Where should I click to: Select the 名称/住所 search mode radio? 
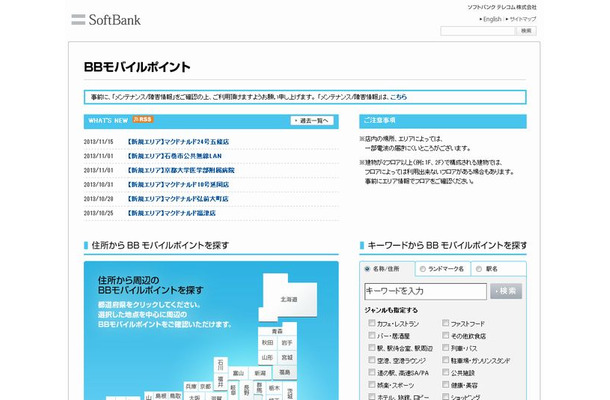point(367,269)
